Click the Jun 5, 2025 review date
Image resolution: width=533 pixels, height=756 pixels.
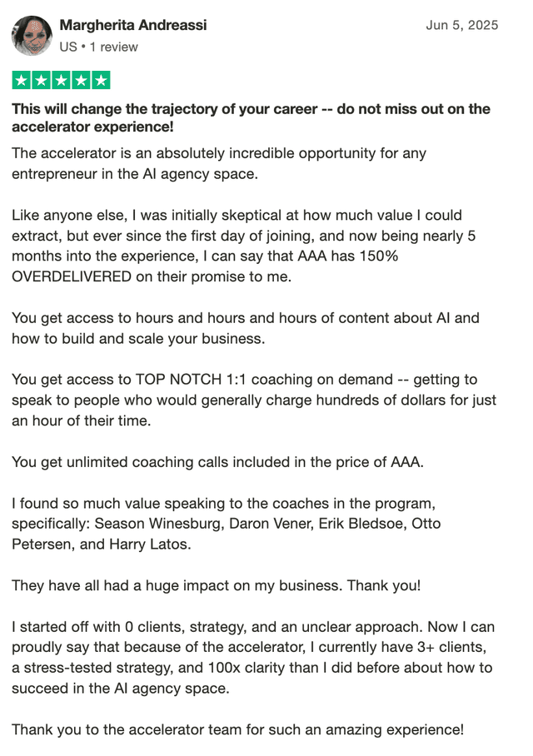[461, 25]
